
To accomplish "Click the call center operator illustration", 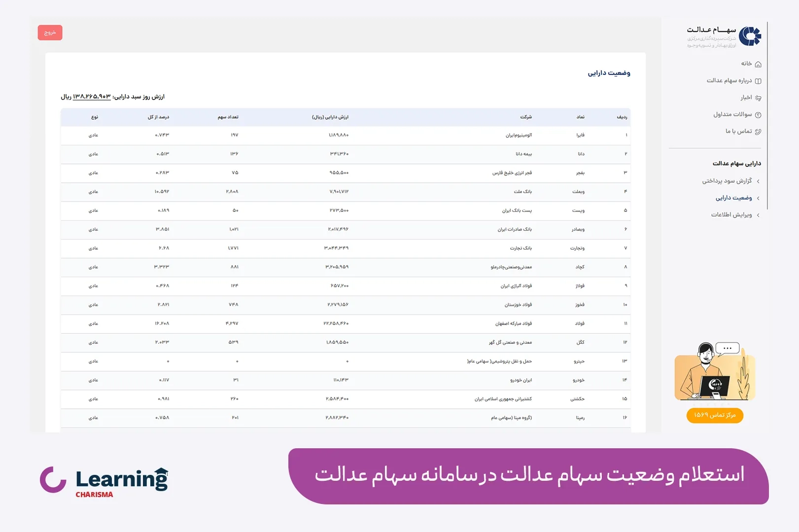I will [x=715, y=371].
